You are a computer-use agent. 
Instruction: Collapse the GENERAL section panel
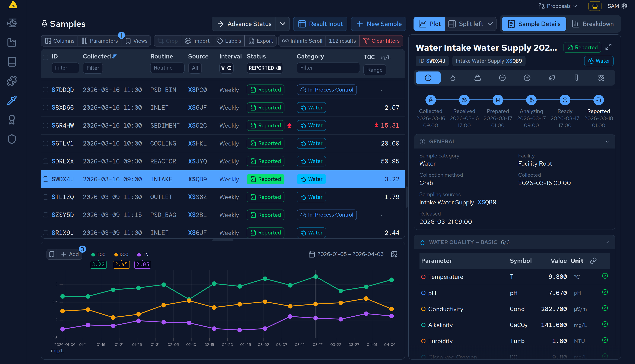607,141
